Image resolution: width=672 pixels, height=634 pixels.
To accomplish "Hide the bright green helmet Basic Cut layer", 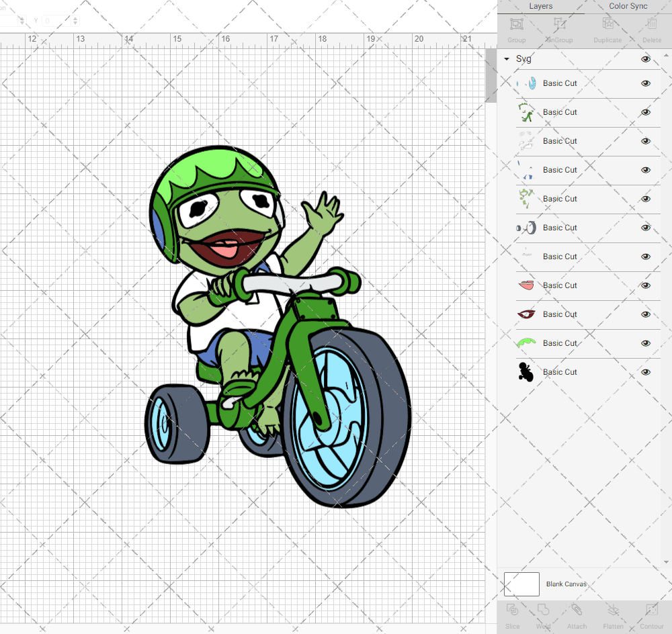I will [645, 343].
